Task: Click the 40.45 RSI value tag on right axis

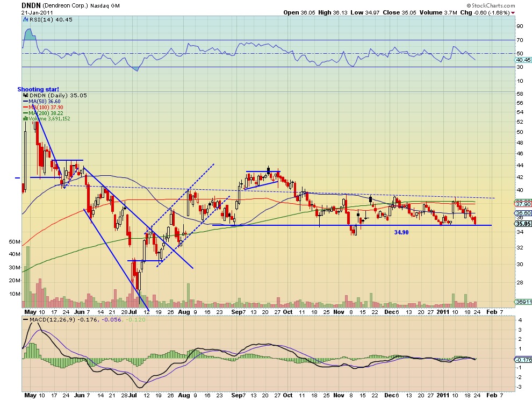Action: pyautogui.click(x=523, y=60)
